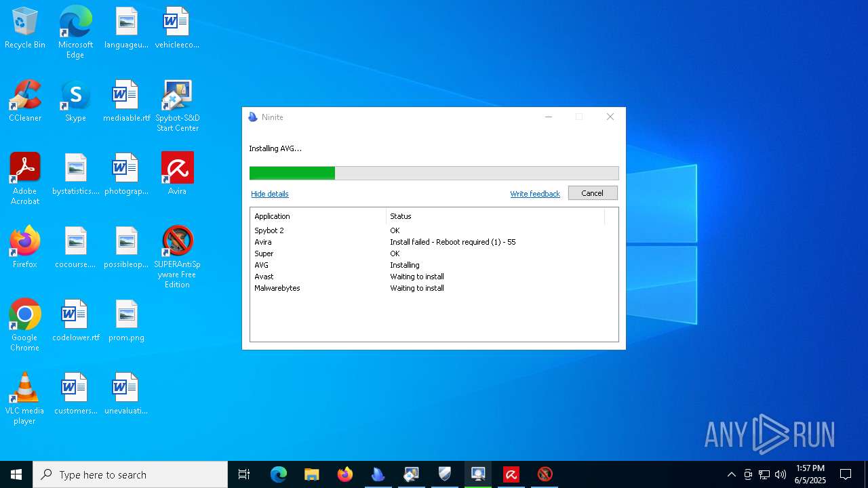Click the Ninite installation progress bar
The height and width of the screenshot is (488, 868).
(x=434, y=173)
